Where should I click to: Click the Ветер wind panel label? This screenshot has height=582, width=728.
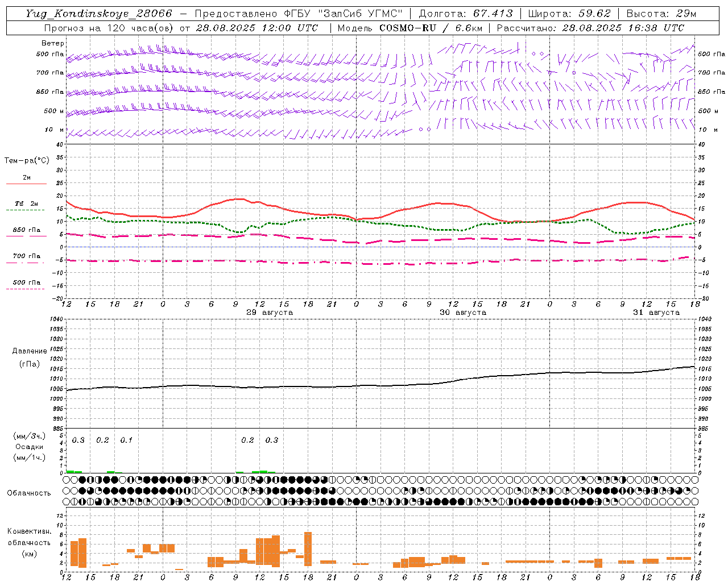[53, 43]
